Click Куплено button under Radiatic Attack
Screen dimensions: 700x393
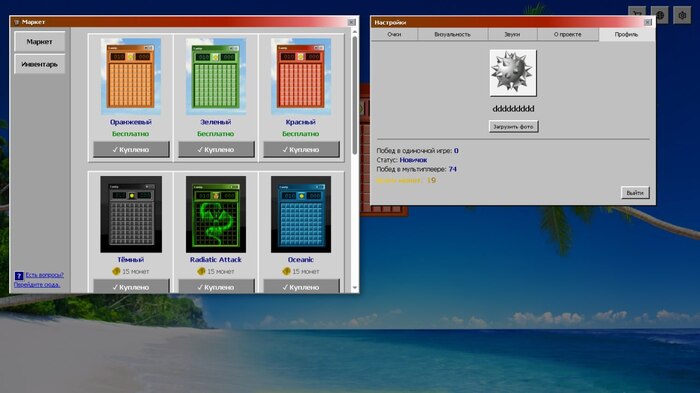tap(216, 286)
